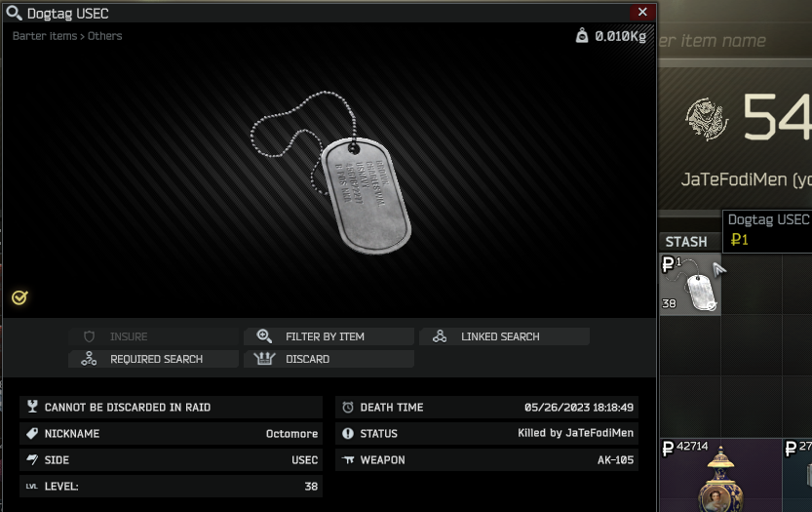Screen dimensions: 812x512
Task: Select the dogtag item in the stash grid
Action: coord(690,284)
